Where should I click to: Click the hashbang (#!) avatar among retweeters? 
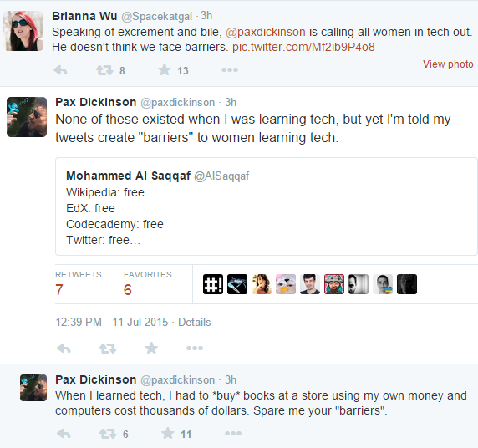213,284
